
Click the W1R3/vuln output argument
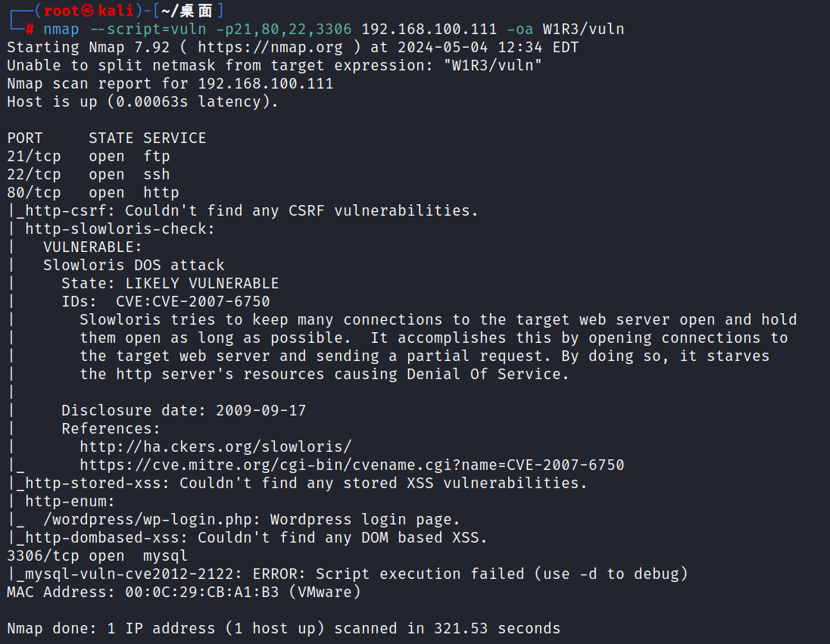tap(583, 30)
